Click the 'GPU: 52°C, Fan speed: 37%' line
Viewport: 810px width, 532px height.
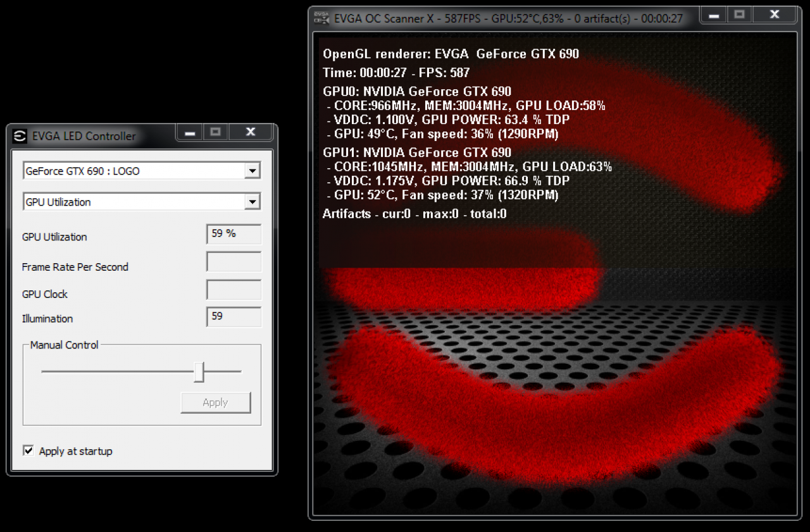[442, 195]
